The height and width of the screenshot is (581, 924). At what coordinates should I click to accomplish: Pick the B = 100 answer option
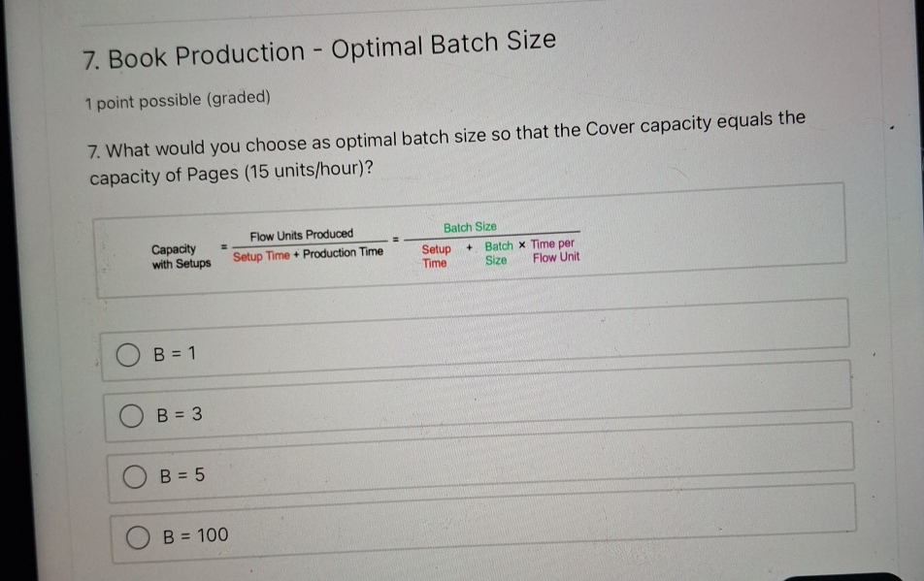coord(136,535)
